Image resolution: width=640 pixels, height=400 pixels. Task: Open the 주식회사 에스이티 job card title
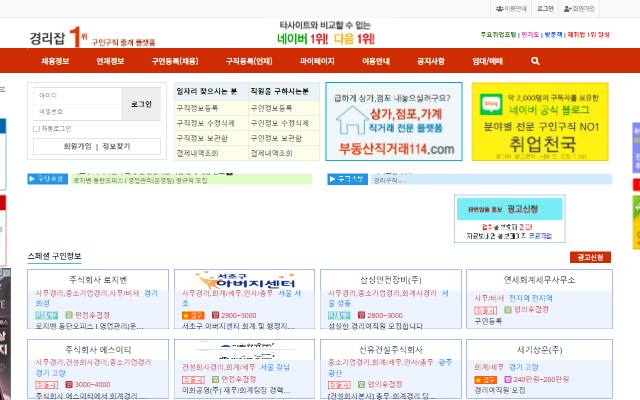[98, 350]
